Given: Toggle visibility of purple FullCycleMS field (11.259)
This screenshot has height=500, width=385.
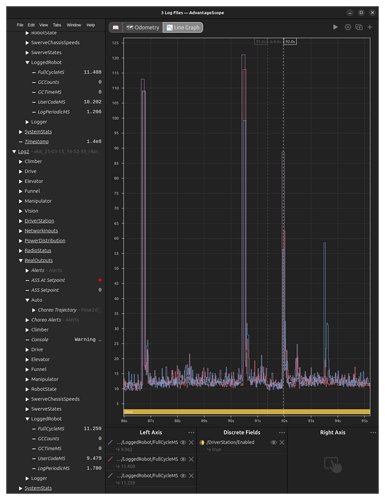Looking at the screenshot, I should (183, 476).
